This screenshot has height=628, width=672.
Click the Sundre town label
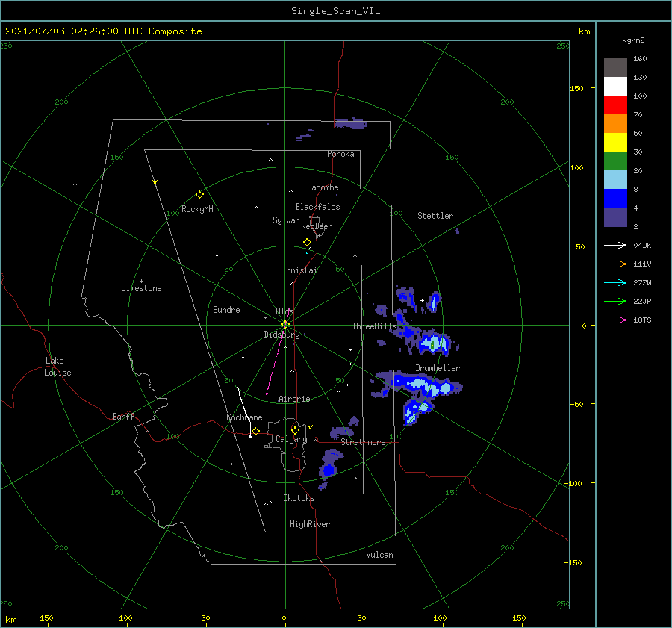[226, 309]
